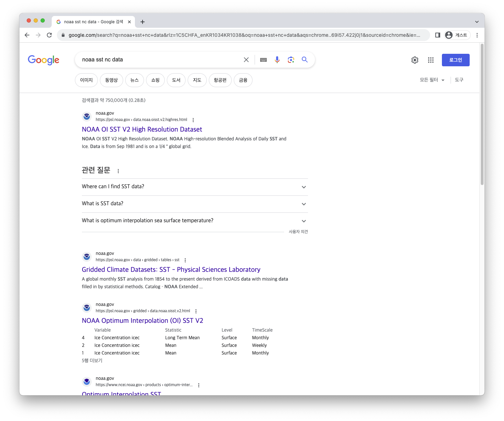
Task: Close the noaa sst nc data tab
Action: [x=129, y=22]
